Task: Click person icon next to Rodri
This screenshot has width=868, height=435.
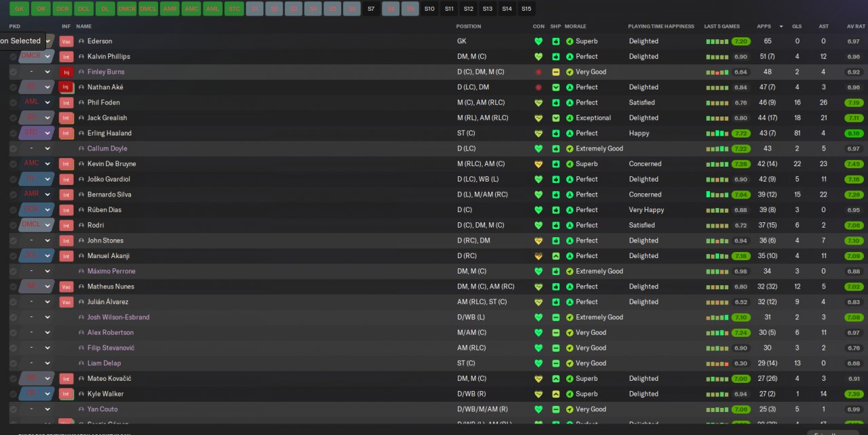Action: point(81,226)
